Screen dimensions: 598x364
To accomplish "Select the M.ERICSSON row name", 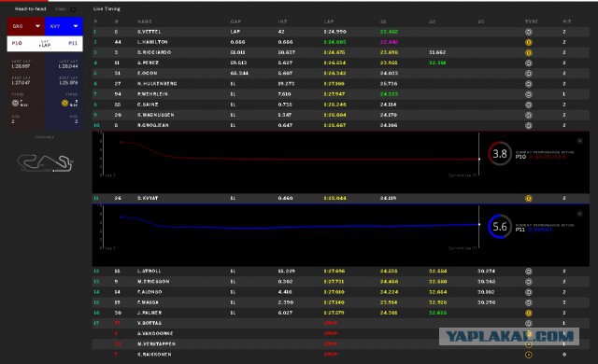I will [x=153, y=281].
